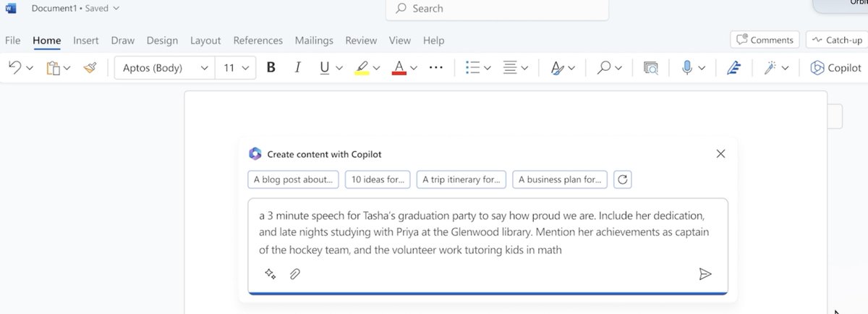868x314 pixels.
Task: Click the Comments button
Action: [765, 40]
